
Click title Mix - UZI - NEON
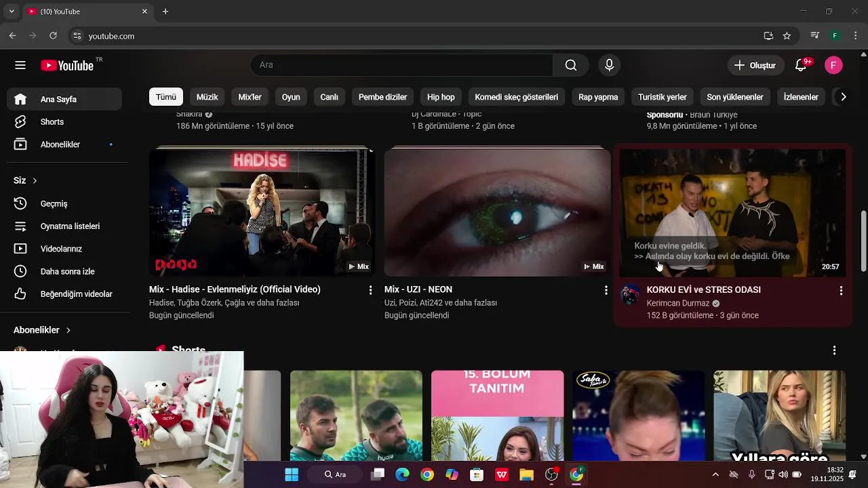click(x=418, y=289)
